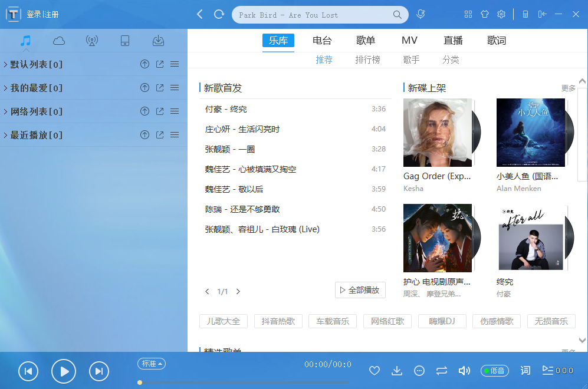Click the heart favorite icon in player bar
Image resolution: width=588 pixels, height=389 pixels.
tap(375, 370)
